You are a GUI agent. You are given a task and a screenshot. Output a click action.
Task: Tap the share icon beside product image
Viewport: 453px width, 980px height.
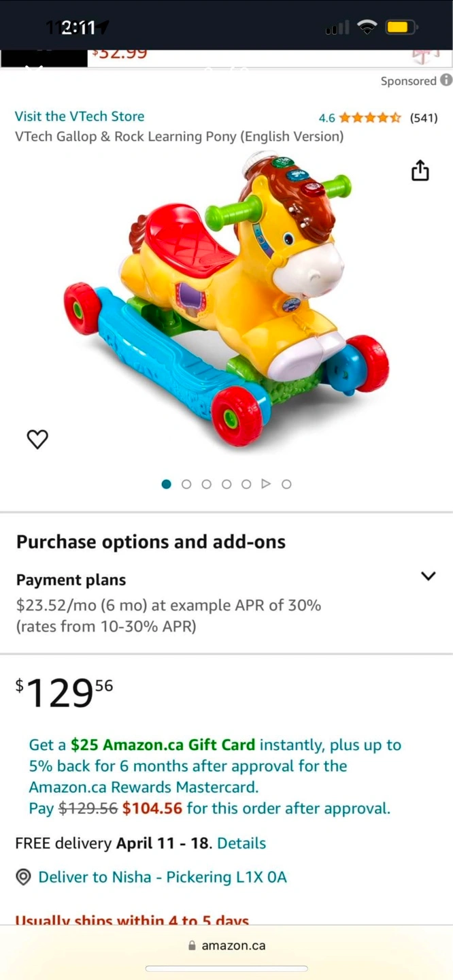[420, 171]
